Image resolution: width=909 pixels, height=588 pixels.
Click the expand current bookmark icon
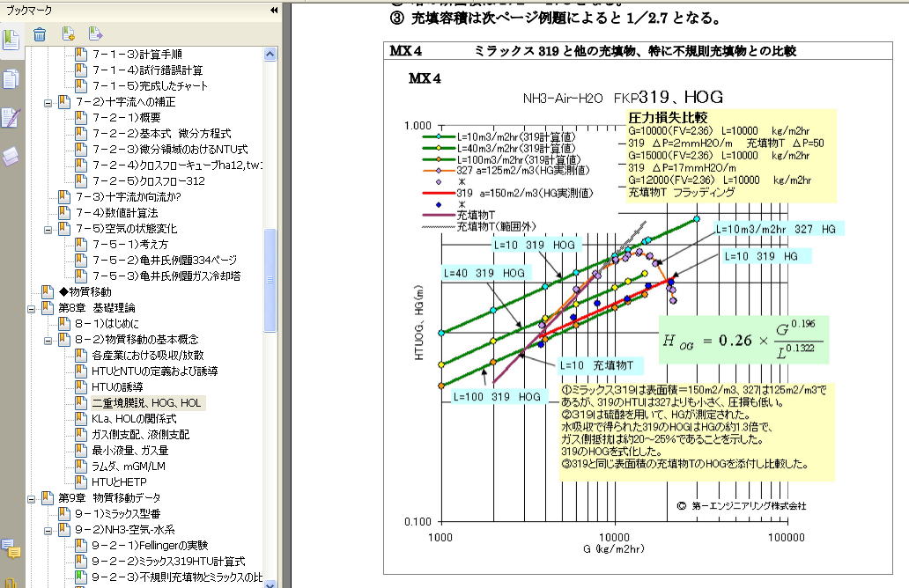pos(95,34)
